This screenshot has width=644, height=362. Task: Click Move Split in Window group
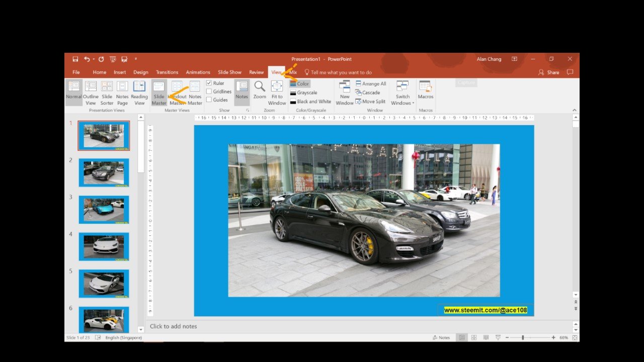click(370, 102)
